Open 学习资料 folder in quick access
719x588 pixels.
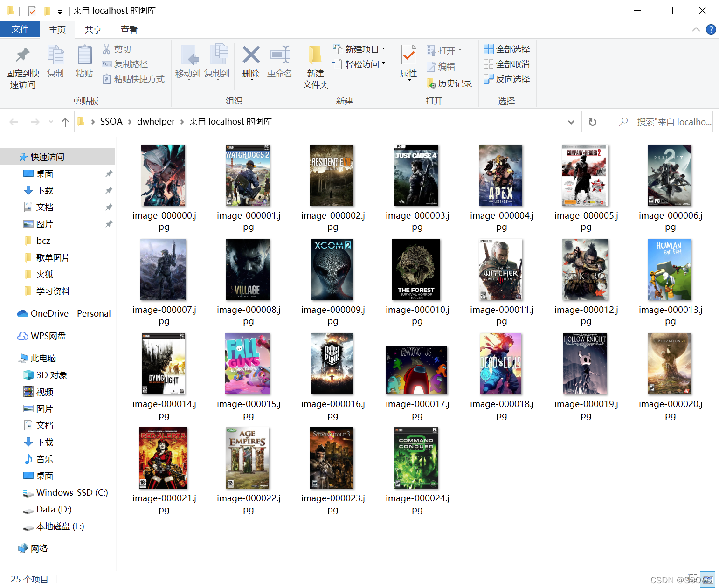(47, 291)
